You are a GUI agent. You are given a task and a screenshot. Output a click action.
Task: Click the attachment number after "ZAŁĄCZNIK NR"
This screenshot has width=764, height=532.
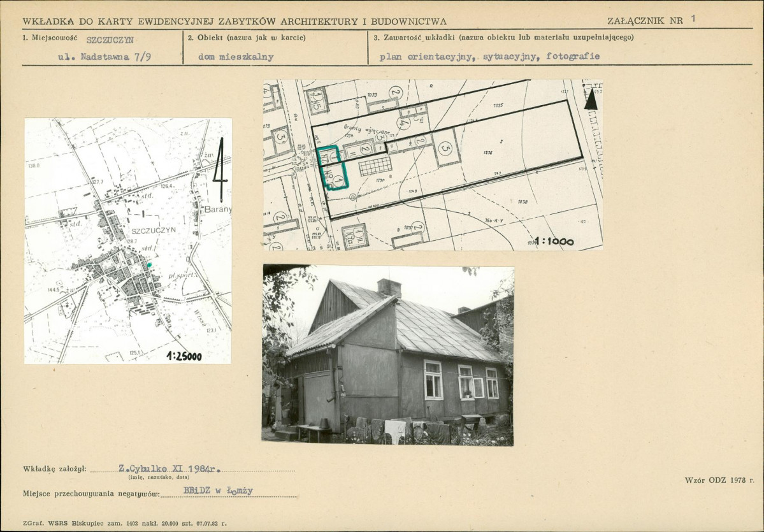coord(693,19)
